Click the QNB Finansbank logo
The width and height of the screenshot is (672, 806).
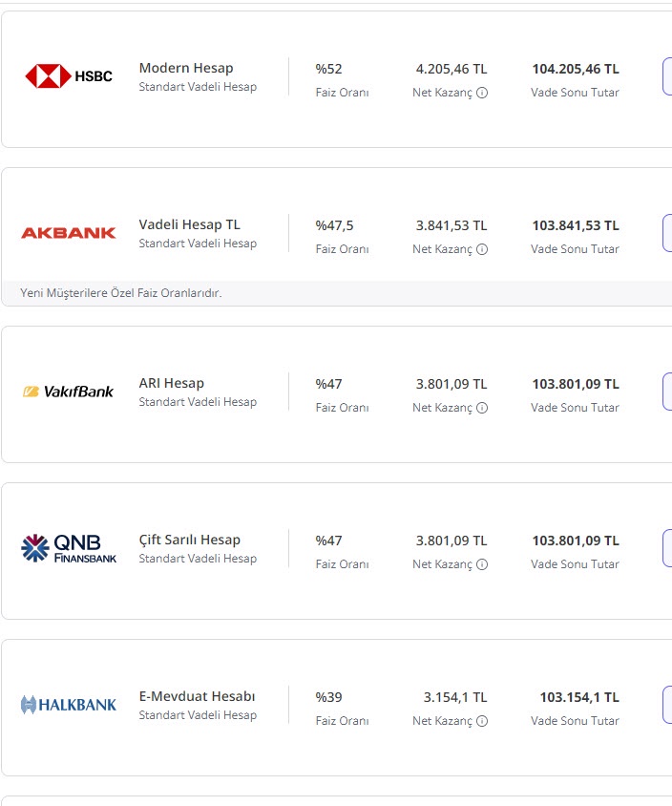tap(69, 547)
